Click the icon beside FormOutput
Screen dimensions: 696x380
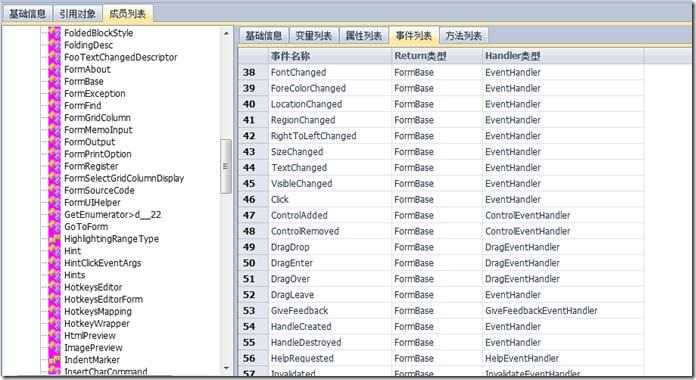54,142
